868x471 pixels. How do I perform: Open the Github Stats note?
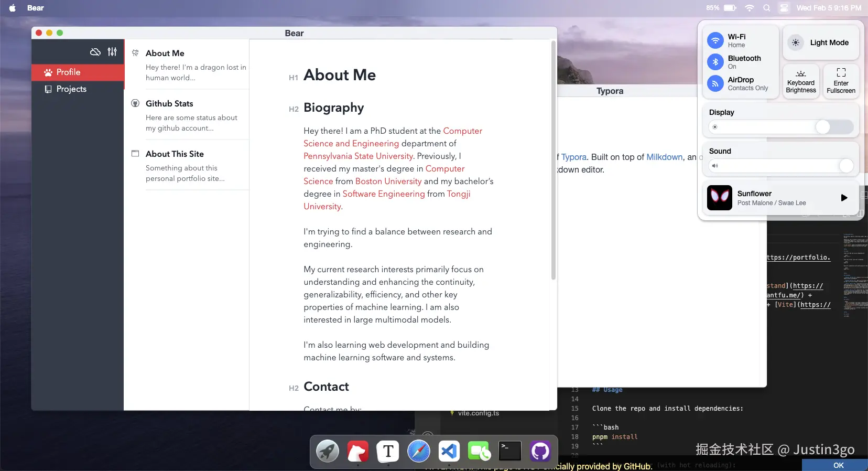(x=187, y=115)
